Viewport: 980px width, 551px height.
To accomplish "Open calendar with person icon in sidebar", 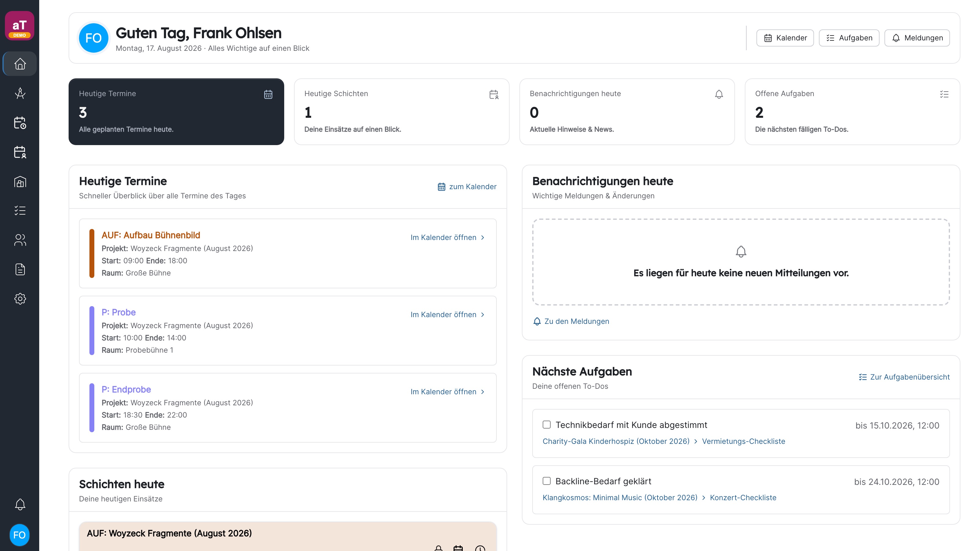I will tap(20, 152).
